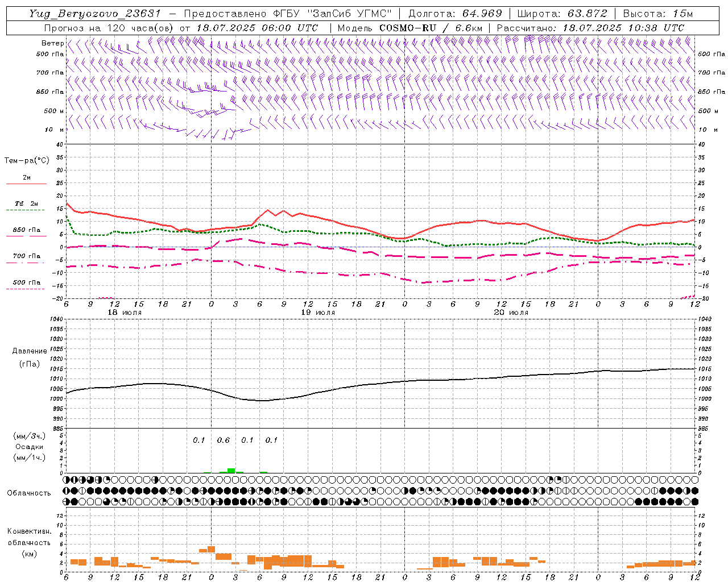Viewport: 728px width, 582px height.
Task: Click the 0.6 precipitation value
Action: 224,440
